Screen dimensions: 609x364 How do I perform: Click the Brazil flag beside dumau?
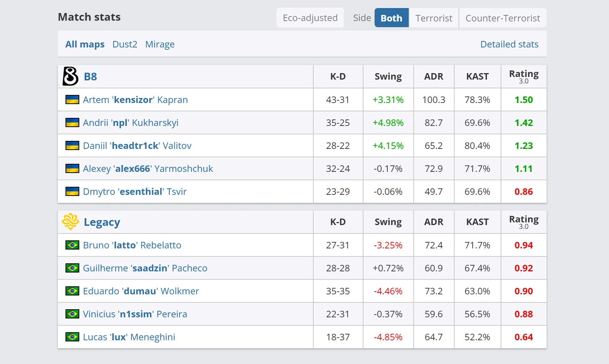point(72,291)
